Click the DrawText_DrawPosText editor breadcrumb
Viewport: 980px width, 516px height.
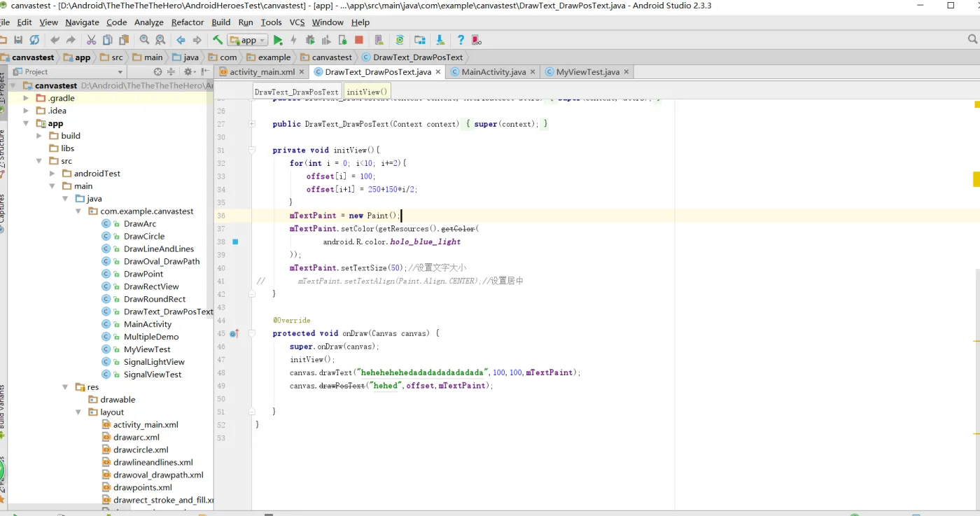[296, 92]
